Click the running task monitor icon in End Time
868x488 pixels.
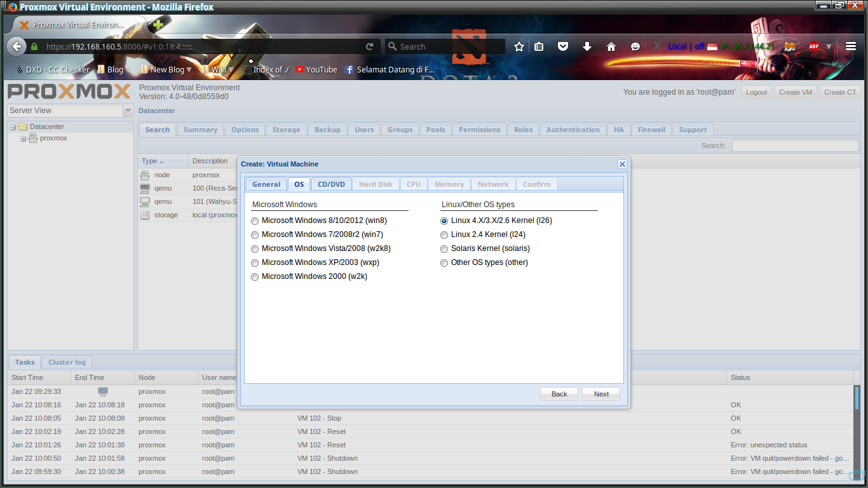click(x=103, y=391)
